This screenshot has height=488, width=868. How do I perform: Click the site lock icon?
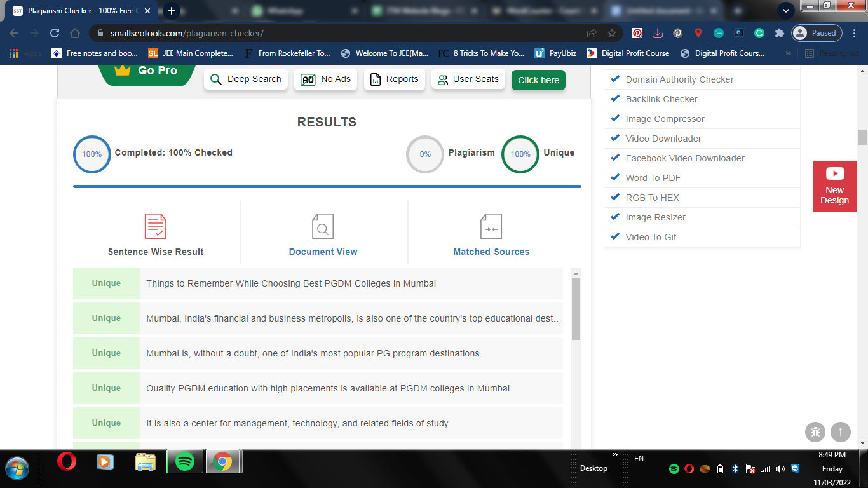point(100,33)
